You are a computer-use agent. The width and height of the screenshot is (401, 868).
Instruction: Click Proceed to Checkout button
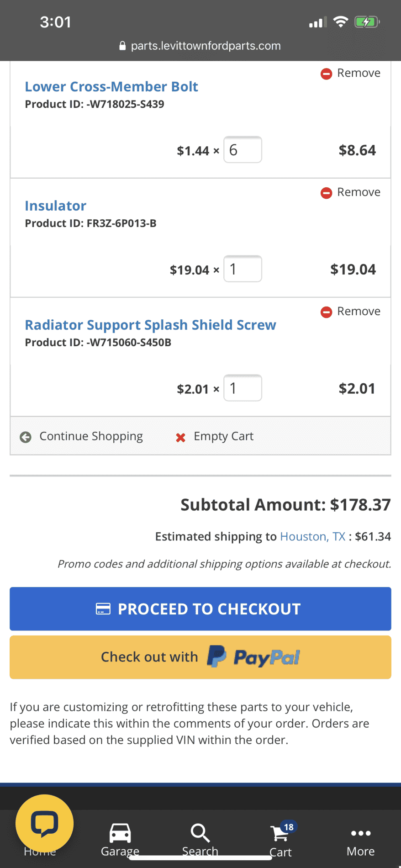(x=200, y=609)
